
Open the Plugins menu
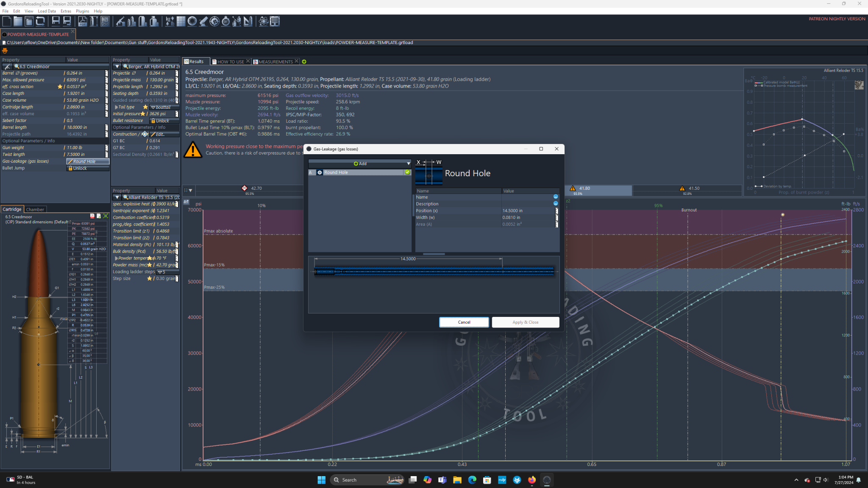[82, 11]
